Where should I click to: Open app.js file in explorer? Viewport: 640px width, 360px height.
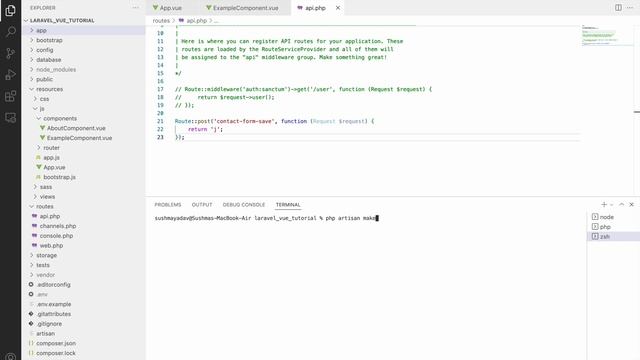click(x=83, y=158)
